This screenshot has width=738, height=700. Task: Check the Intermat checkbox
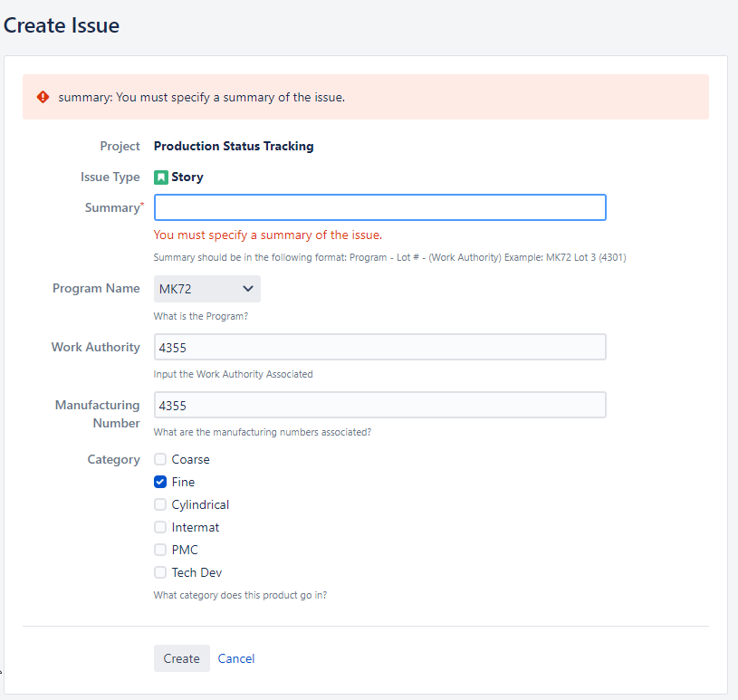tap(159, 527)
